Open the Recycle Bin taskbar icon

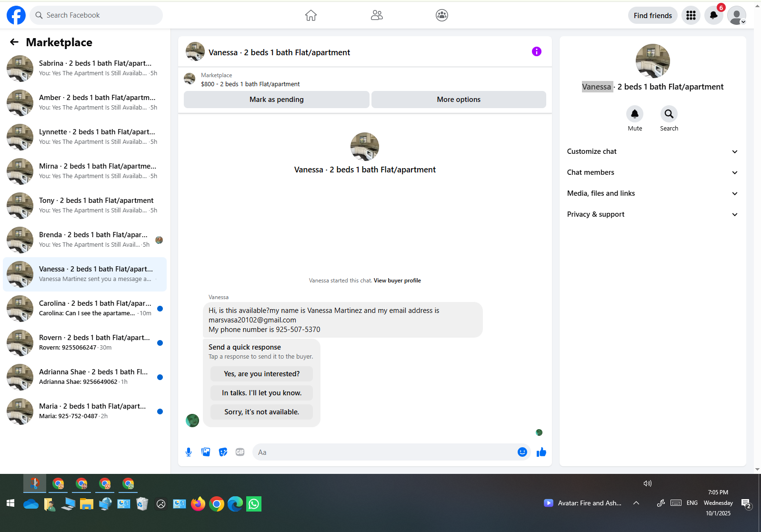click(x=142, y=504)
